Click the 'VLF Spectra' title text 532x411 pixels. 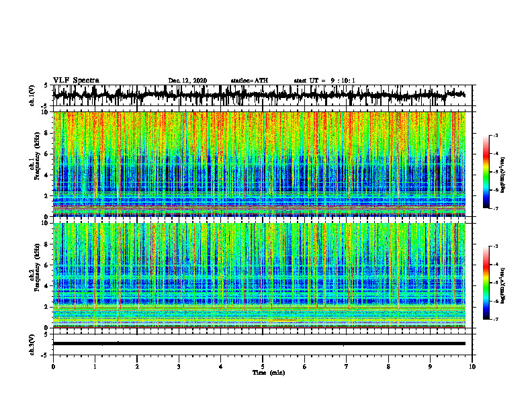point(76,81)
